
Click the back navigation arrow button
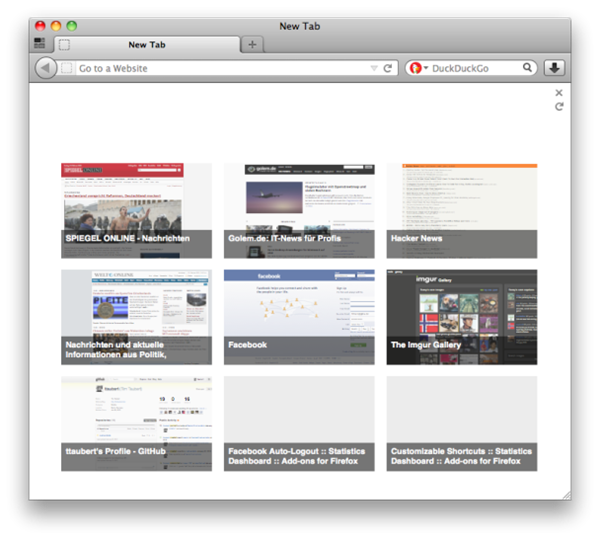coord(46,68)
